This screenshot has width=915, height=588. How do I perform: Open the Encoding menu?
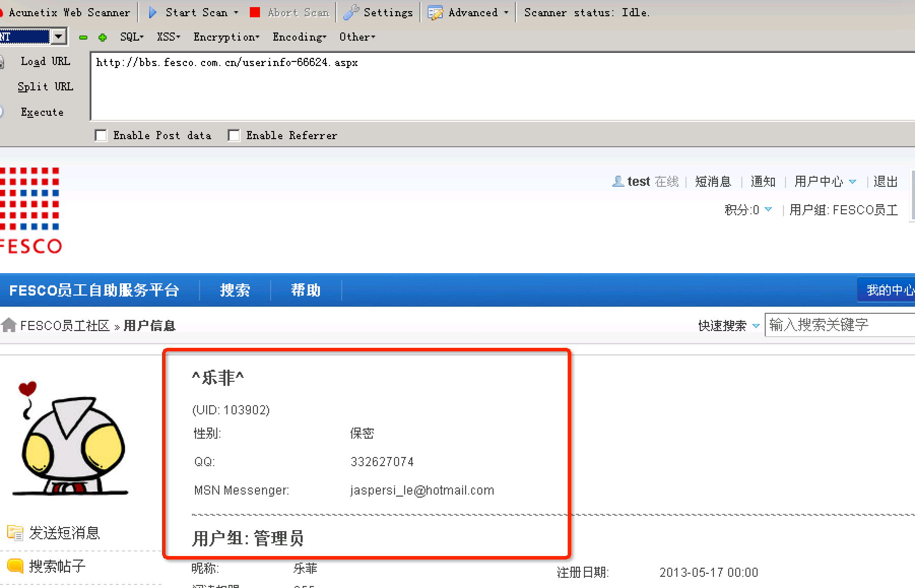click(x=300, y=37)
